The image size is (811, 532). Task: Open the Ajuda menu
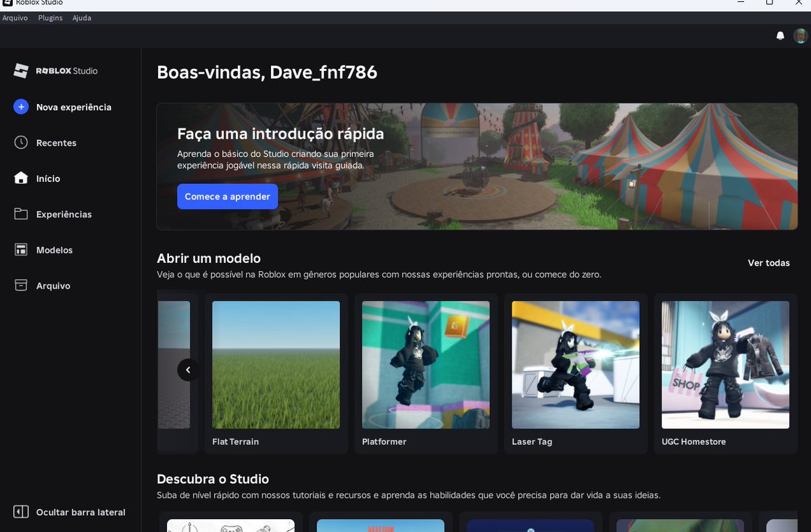pos(82,18)
